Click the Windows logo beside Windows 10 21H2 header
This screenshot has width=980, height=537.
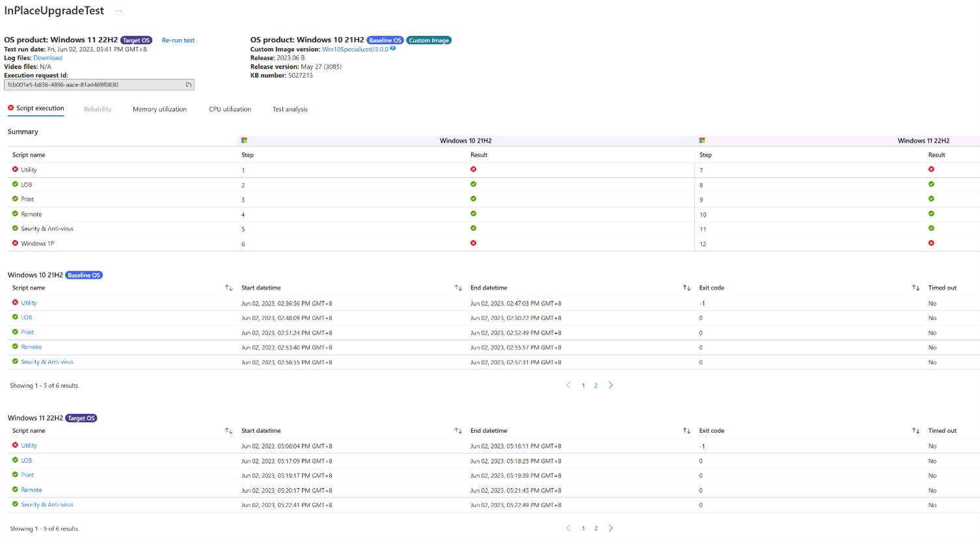[244, 141]
